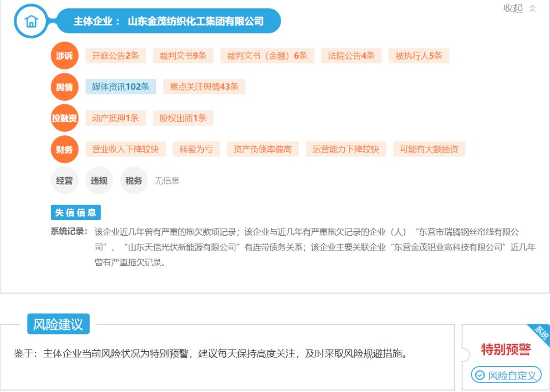The image size is (550, 392).
Task: Open the 风险建议 section header
Action: [x=59, y=323]
